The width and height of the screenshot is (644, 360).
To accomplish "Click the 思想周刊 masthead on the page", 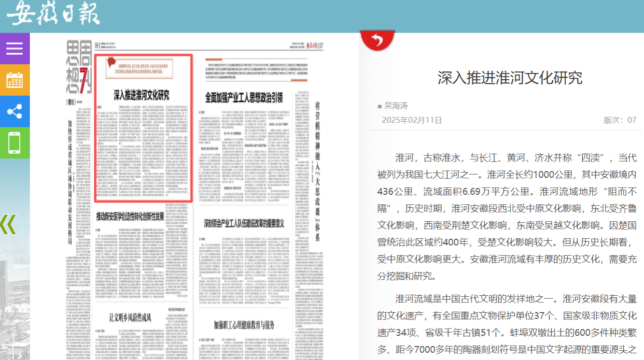I will click(78, 68).
